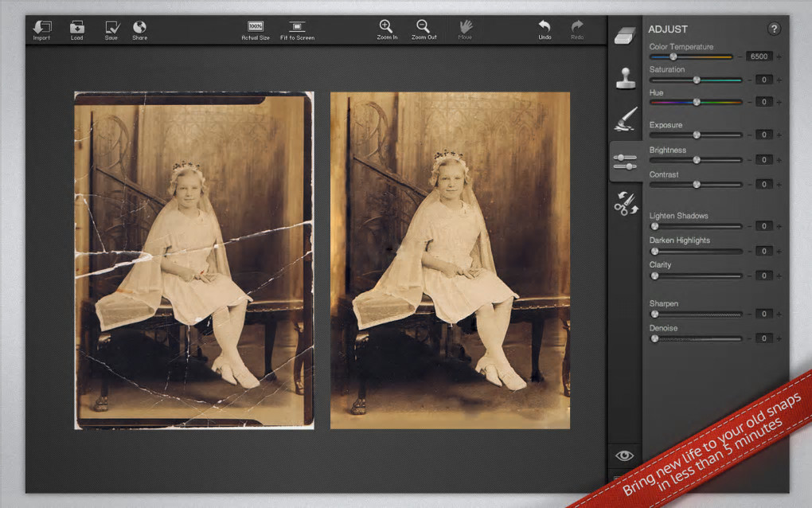Click the Color Temperature 6500 value field
The width and height of the screenshot is (812, 508).
(759, 57)
